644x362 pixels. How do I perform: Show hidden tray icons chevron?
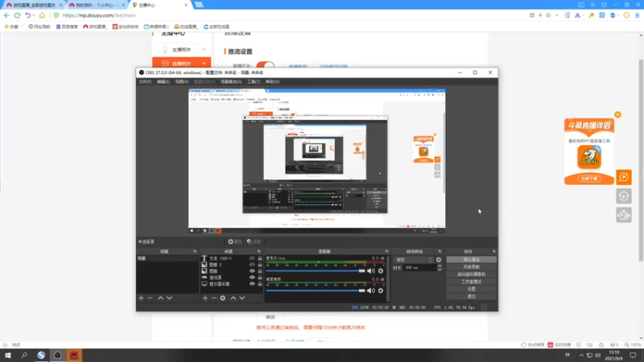(581, 356)
